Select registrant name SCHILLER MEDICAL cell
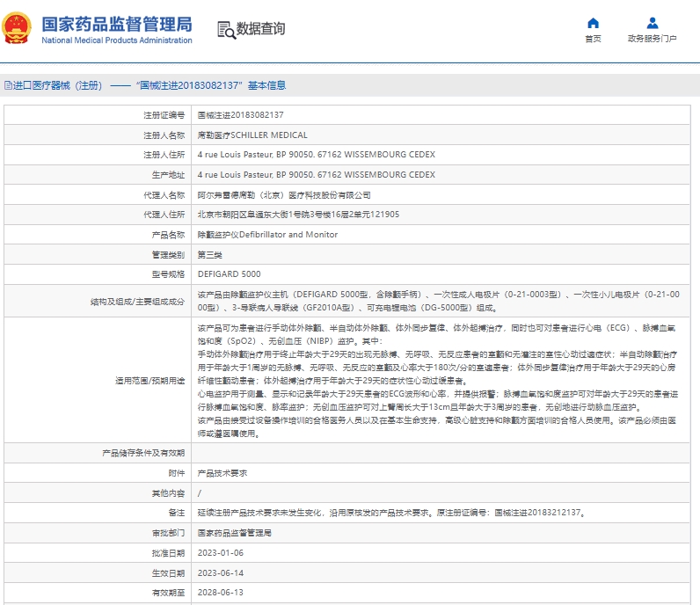The height and width of the screenshot is (605, 700). pyautogui.click(x=252, y=135)
